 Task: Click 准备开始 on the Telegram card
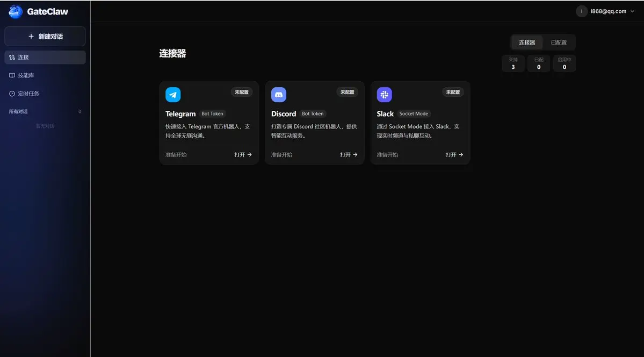coord(176,155)
